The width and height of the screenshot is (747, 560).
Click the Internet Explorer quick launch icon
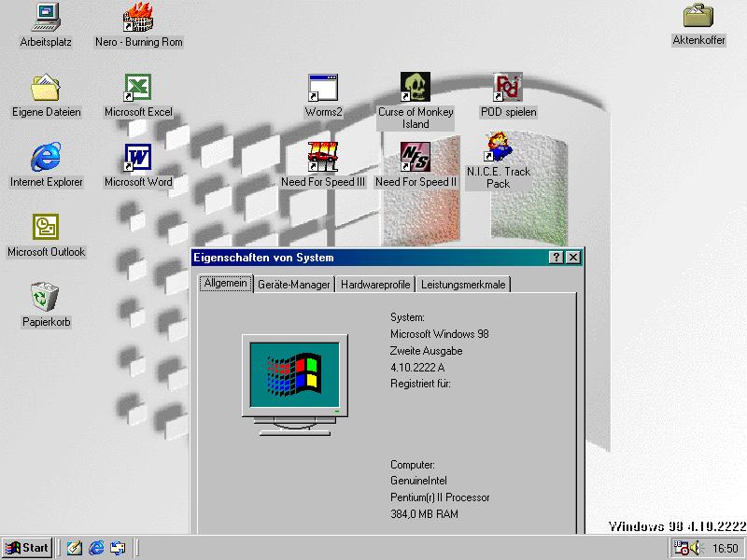coord(96,548)
